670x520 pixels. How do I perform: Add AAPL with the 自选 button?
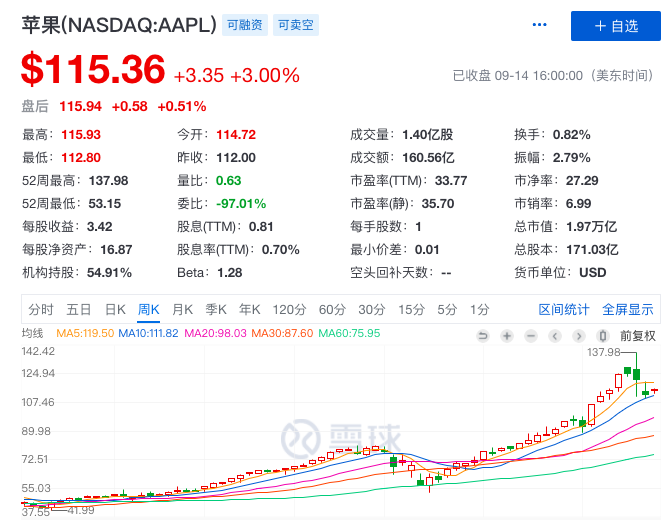click(616, 26)
